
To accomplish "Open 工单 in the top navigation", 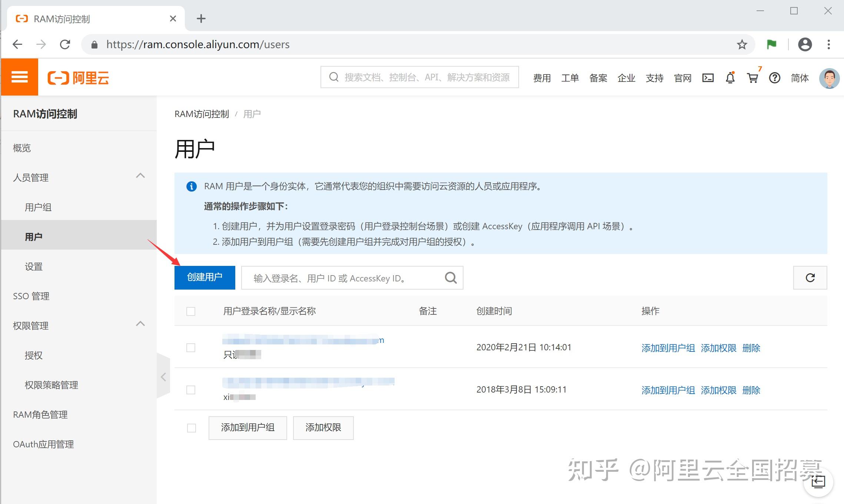I will coord(570,78).
